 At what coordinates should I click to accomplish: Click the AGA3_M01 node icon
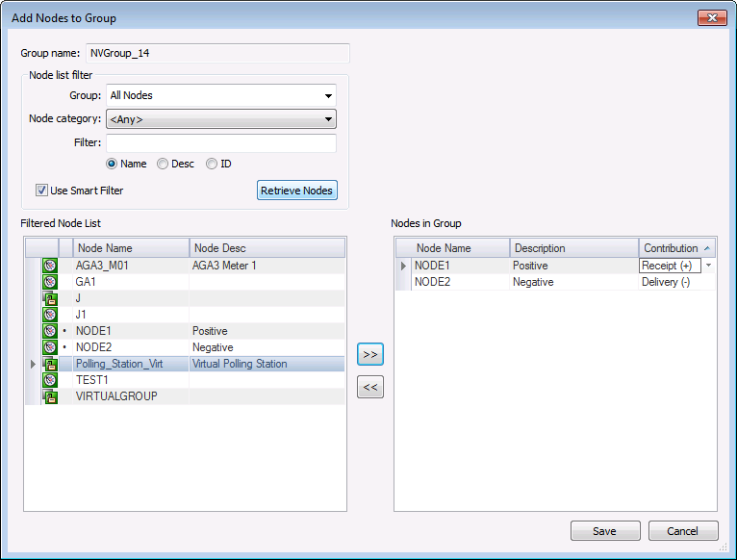tap(50, 266)
